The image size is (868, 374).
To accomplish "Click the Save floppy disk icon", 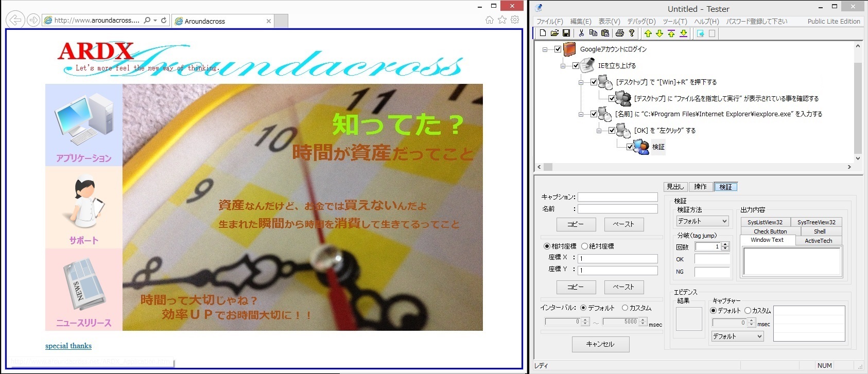I will (566, 33).
